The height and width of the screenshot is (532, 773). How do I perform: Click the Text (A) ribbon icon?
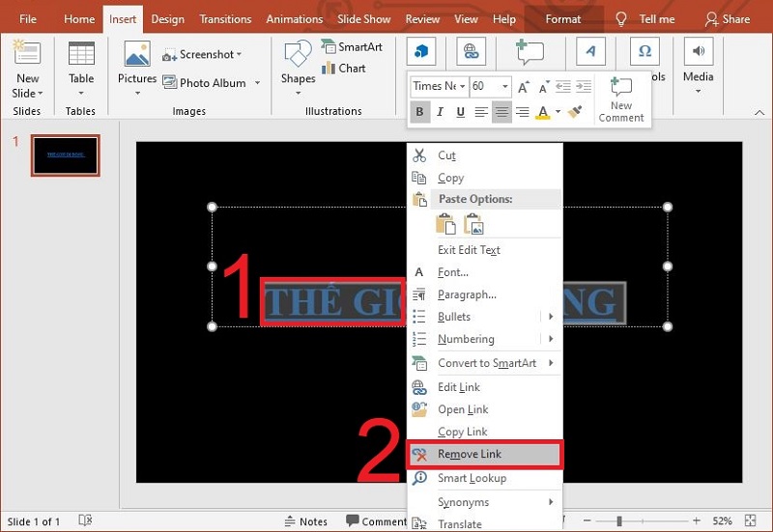[590, 51]
